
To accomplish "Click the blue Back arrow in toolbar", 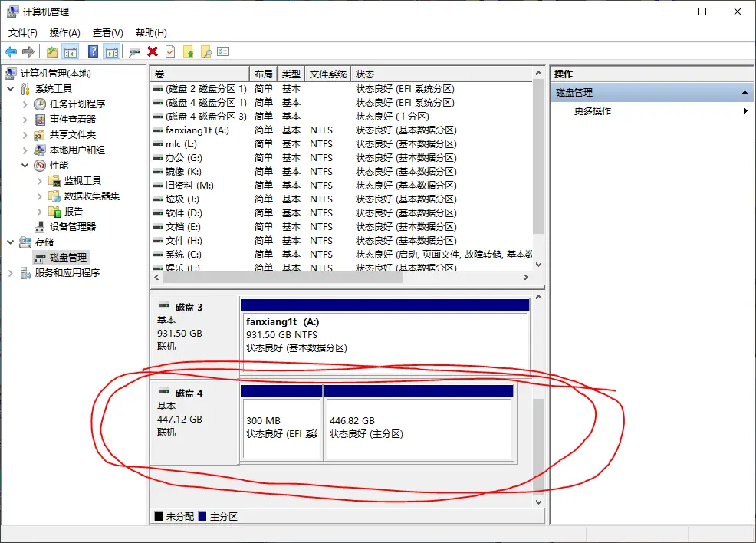I will 11,51.
